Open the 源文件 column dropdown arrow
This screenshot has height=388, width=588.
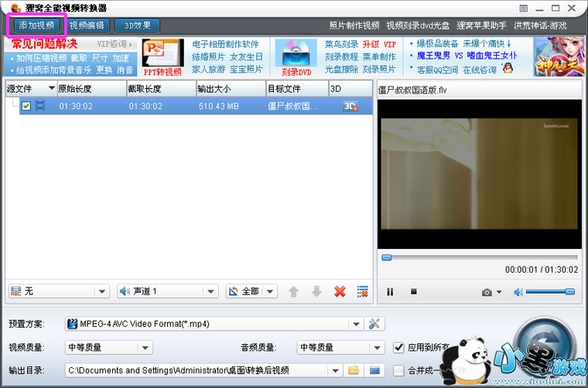pyautogui.click(x=52, y=88)
